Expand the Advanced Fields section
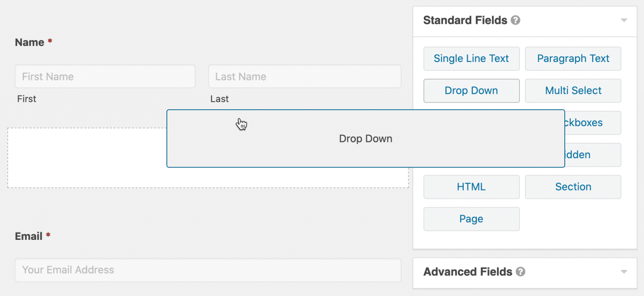Screen dimensions: 644x296 click(x=624, y=272)
